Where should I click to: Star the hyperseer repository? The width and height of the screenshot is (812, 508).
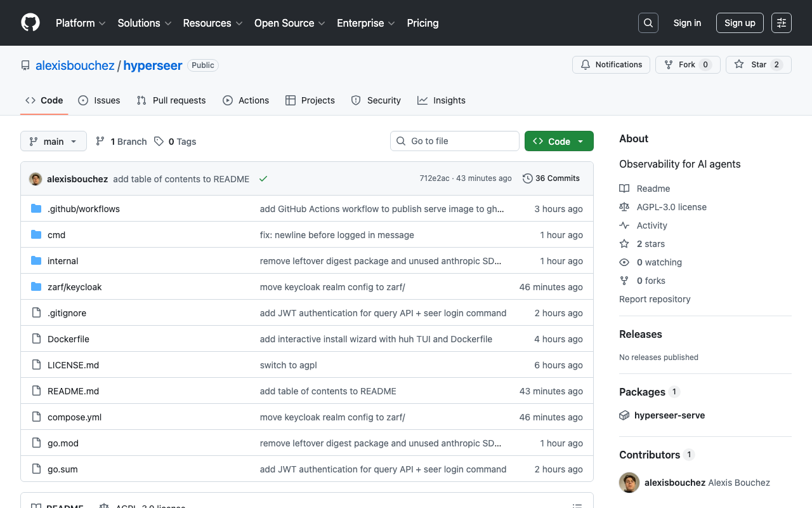point(758,65)
